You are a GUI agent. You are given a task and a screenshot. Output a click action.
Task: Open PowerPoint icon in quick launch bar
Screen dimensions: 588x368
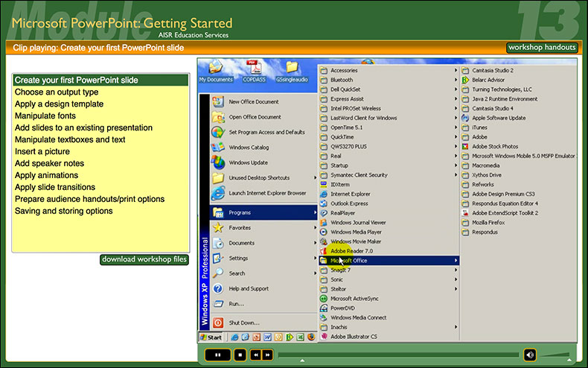coord(257,337)
